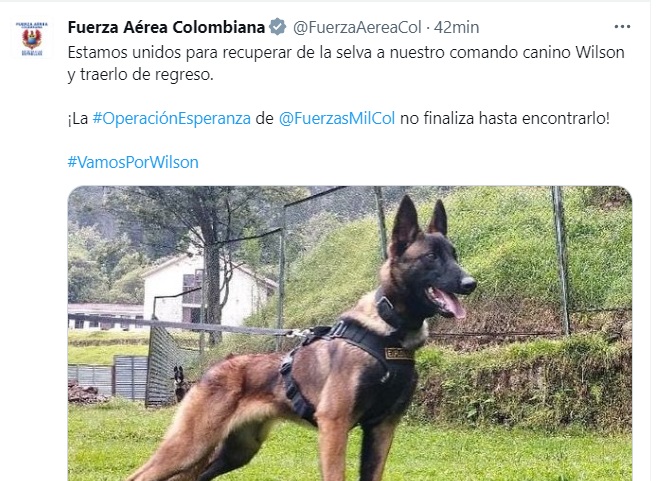Image resolution: width=657 pixels, height=481 pixels.
Task: Click the phrase 'no finaliza hasta encontrarlo!'
Action: click(x=505, y=119)
